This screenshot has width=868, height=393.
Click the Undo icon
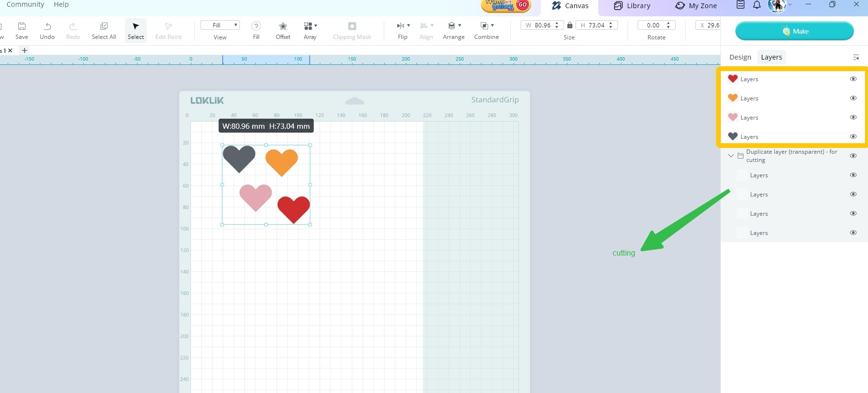[x=47, y=26]
